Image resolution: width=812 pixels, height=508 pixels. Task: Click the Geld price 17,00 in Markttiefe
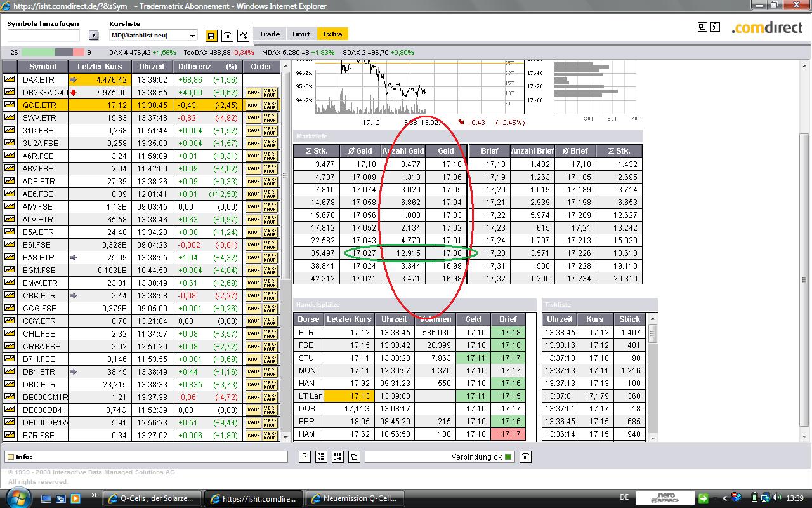click(452, 253)
